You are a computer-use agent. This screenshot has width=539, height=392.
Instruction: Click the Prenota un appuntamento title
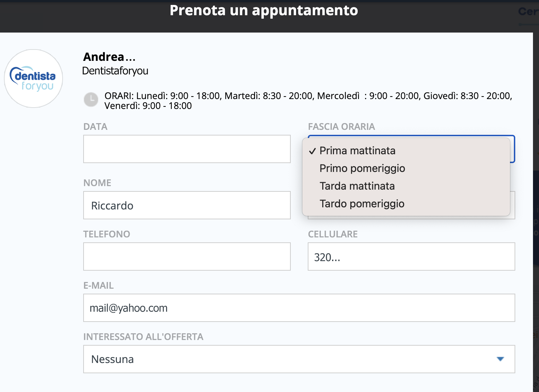pos(263,11)
